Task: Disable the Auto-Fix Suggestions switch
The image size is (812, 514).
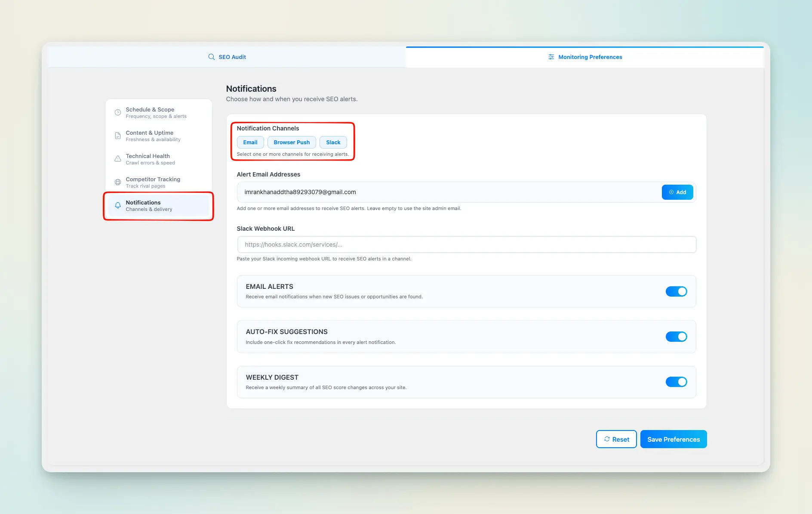Action: click(x=676, y=337)
